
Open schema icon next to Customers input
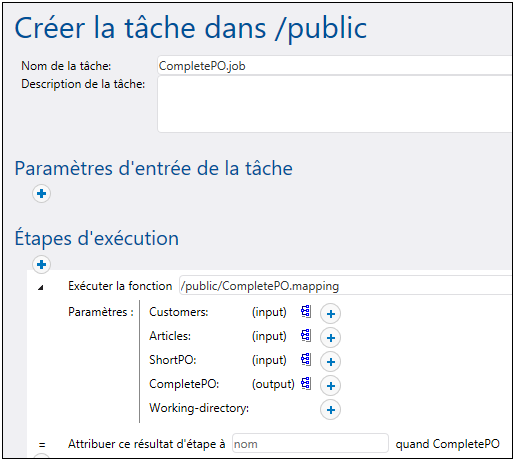tap(306, 312)
